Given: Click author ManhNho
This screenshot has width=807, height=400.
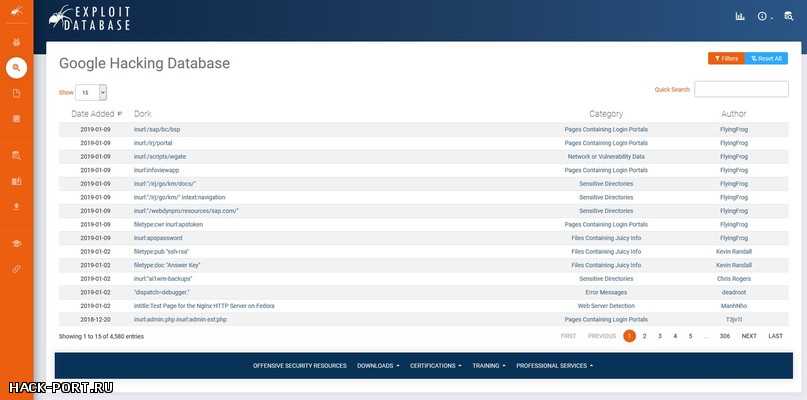Looking at the screenshot, I should (x=733, y=306).
